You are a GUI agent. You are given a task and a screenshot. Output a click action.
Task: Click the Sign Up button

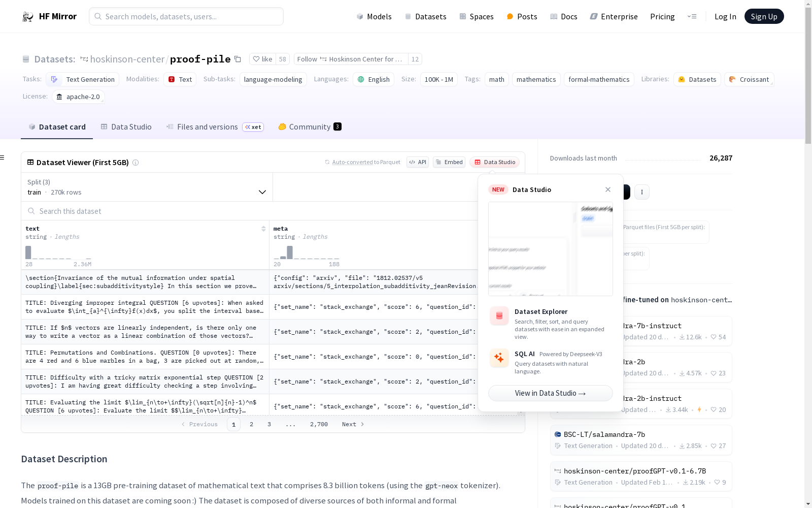(x=764, y=16)
